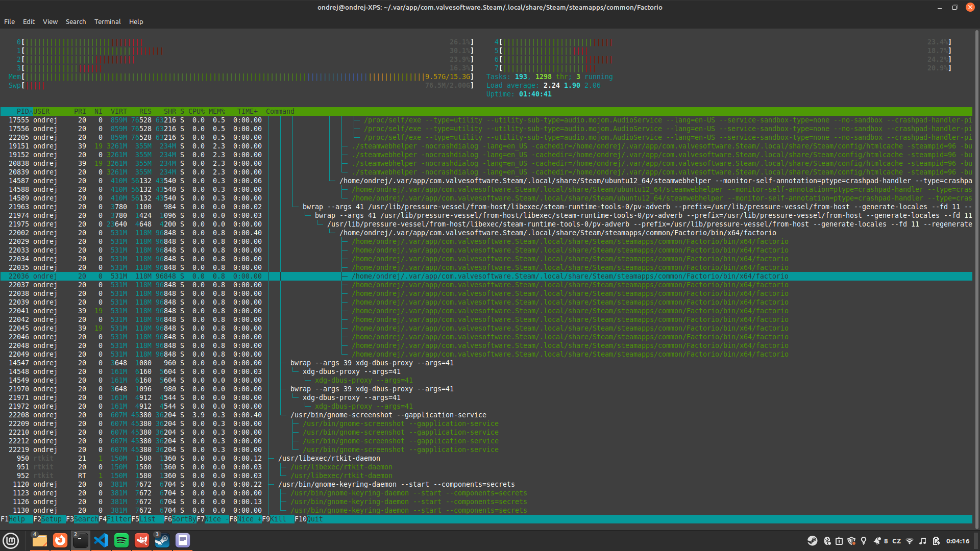Sort by the CPU% column header

pos(197,111)
